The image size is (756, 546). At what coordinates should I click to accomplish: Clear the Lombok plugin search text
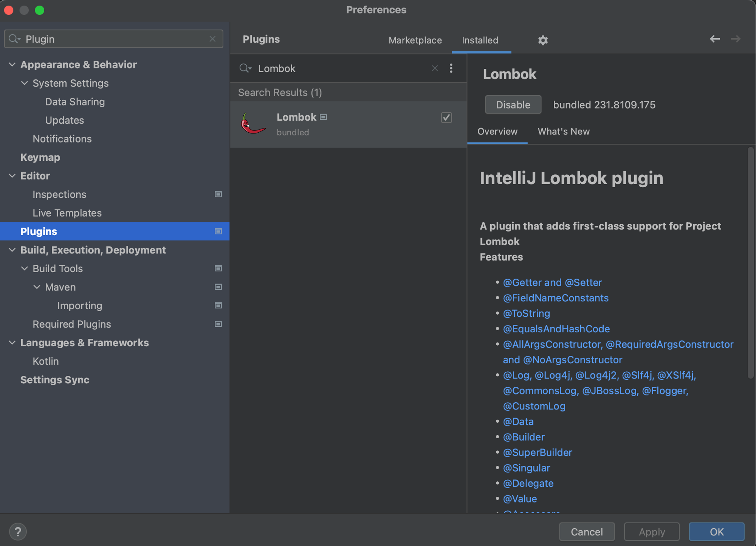pyautogui.click(x=435, y=68)
